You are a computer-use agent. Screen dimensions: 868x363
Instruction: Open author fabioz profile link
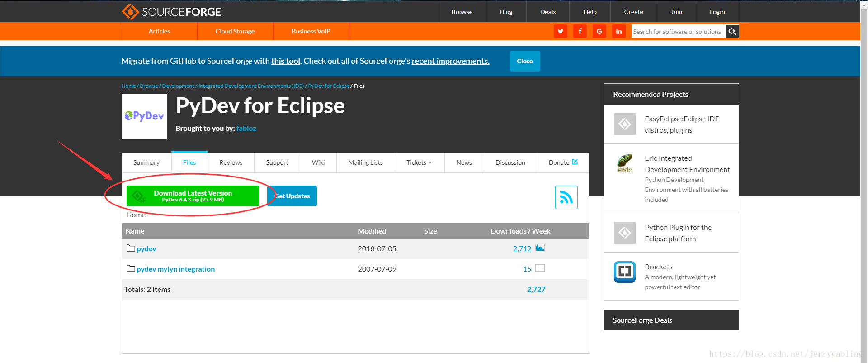coord(246,129)
